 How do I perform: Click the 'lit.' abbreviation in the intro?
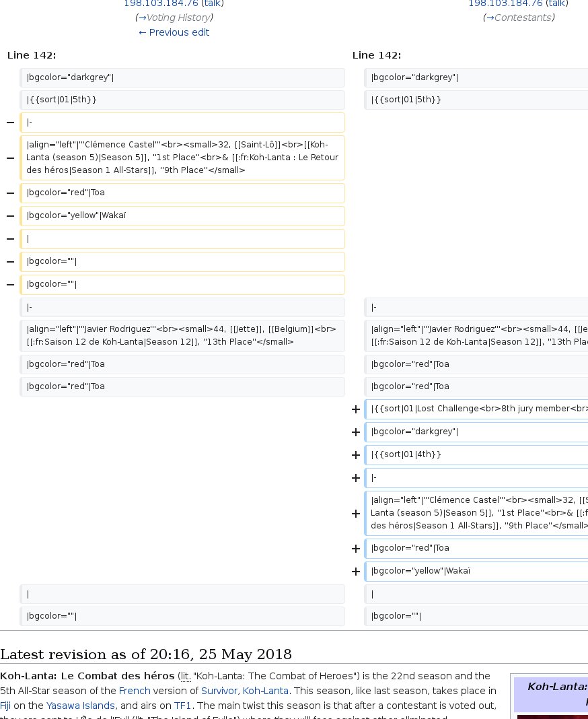tap(186, 676)
